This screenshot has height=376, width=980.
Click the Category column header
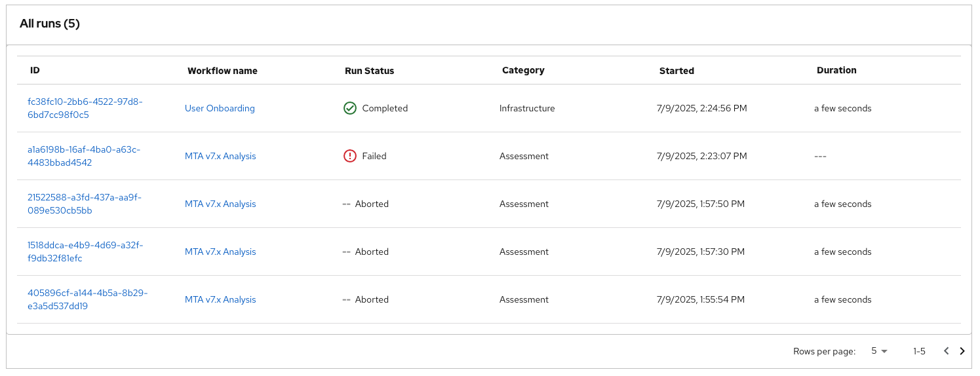523,70
